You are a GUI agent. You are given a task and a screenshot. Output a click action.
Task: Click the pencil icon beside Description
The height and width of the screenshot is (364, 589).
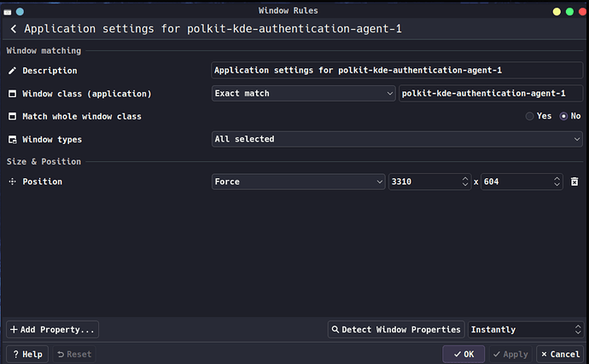pos(12,71)
